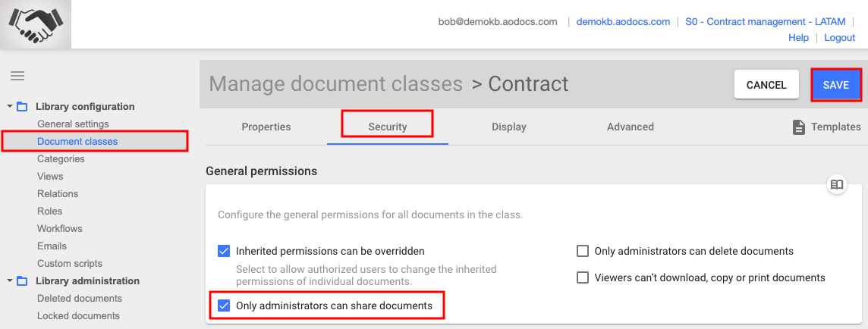Collapse the Library configuration tree arrow

[9, 106]
